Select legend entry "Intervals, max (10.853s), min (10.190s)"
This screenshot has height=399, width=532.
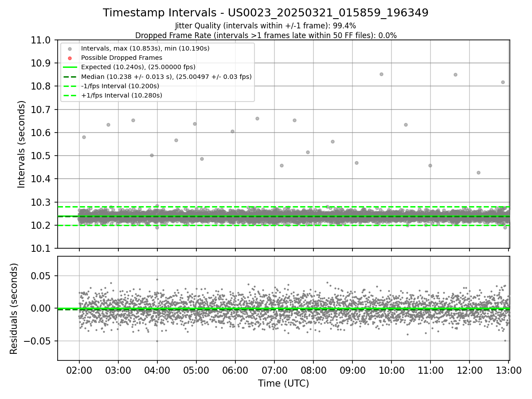pos(145,48)
